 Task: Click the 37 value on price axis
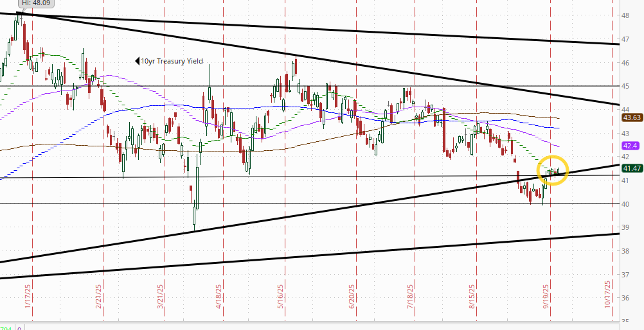627,275
